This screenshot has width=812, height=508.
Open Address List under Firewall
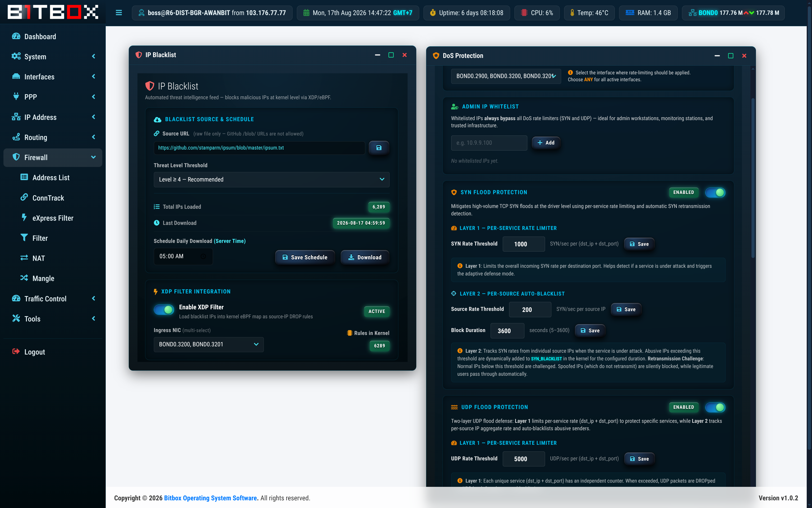53,177
